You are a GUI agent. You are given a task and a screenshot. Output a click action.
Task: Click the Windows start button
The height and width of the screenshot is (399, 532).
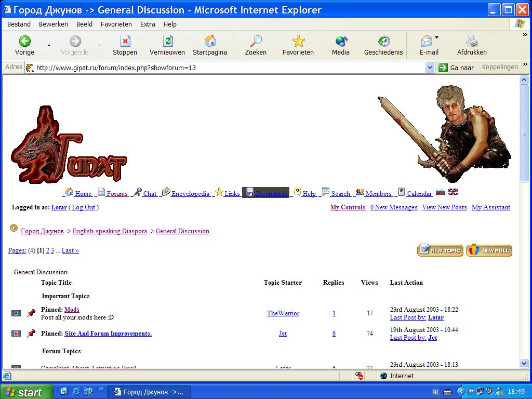tap(26, 392)
